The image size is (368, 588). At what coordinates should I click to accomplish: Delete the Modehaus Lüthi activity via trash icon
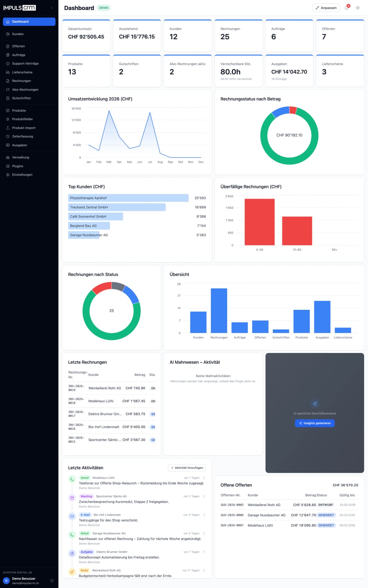coord(204,478)
